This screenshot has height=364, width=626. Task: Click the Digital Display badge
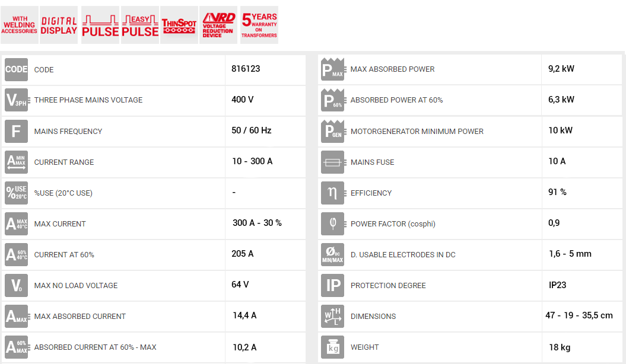click(59, 25)
